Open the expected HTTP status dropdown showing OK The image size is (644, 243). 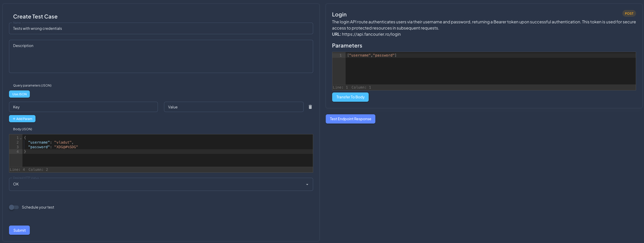coord(161,184)
